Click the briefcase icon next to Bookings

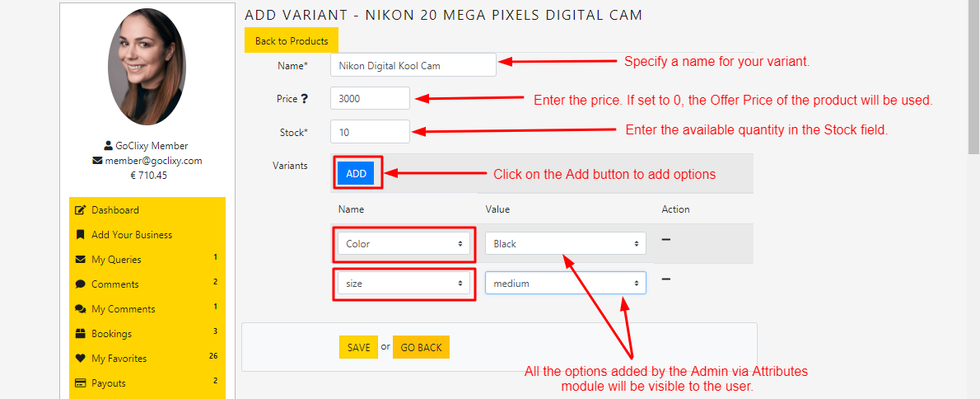click(81, 334)
